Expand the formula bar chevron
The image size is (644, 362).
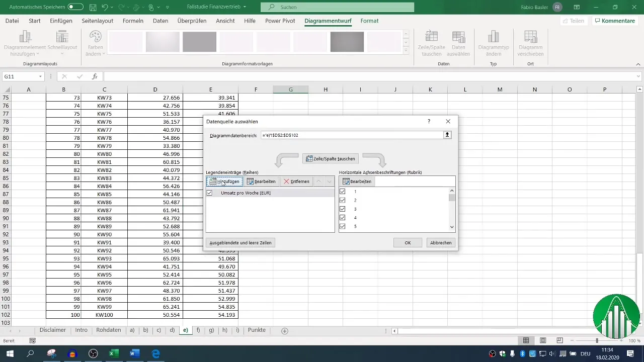pyautogui.click(x=638, y=76)
